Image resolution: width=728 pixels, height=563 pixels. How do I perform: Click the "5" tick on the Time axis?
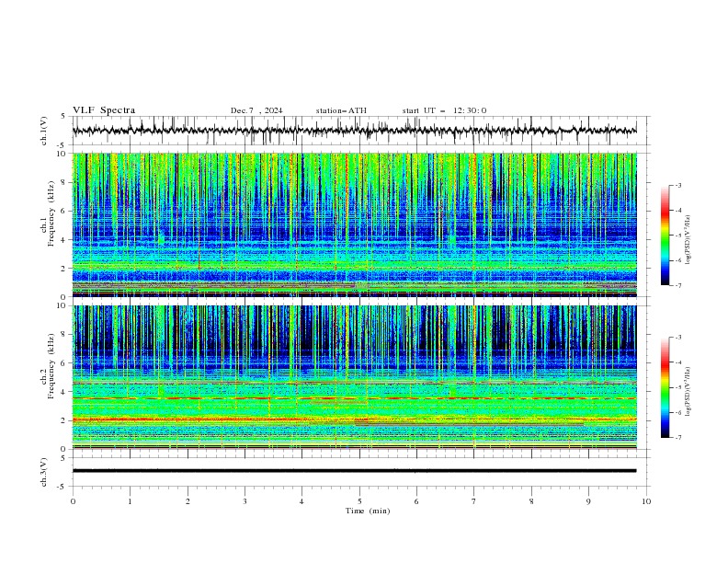pyautogui.click(x=359, y=501)
